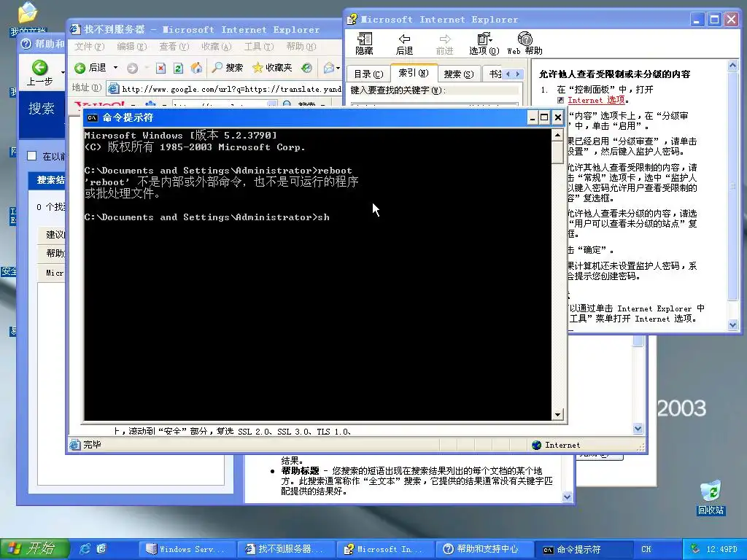Switch to the 目录(C) tab in Help
Viewport: 747px width, 560px height.
coord(368,74)
